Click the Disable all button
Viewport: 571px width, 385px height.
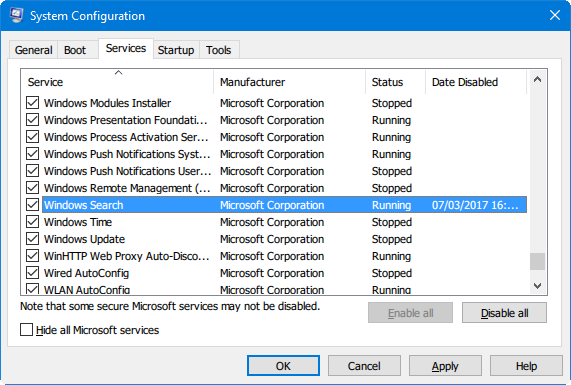(504, 313)
